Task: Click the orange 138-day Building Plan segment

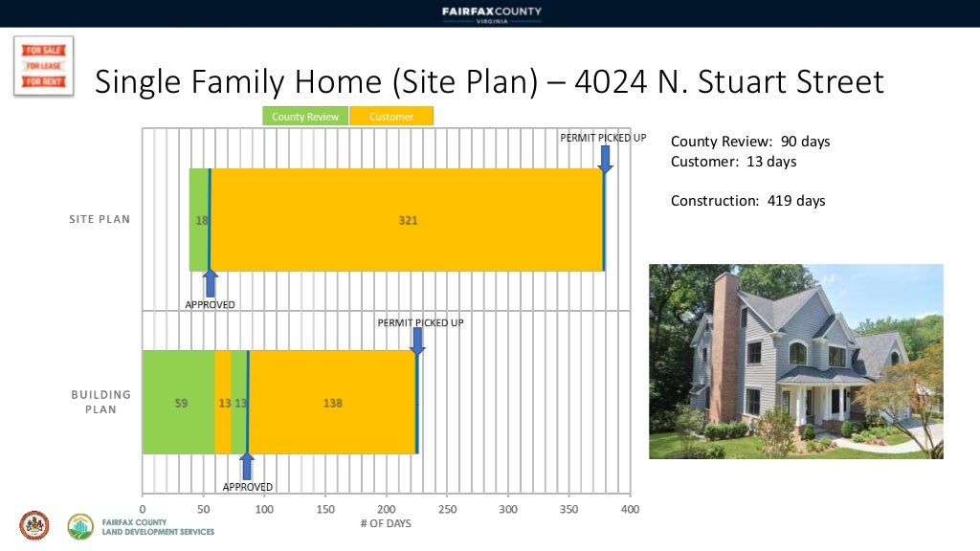Action: click(x=332, y=403)
